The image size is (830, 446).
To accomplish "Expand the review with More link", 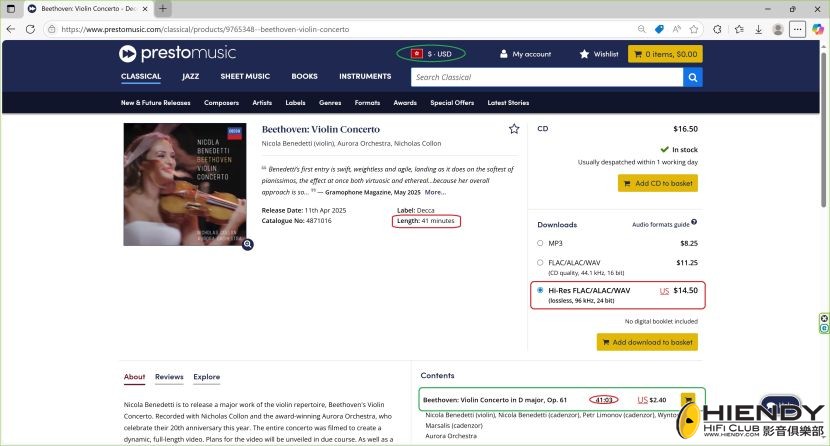I will 435,192.
